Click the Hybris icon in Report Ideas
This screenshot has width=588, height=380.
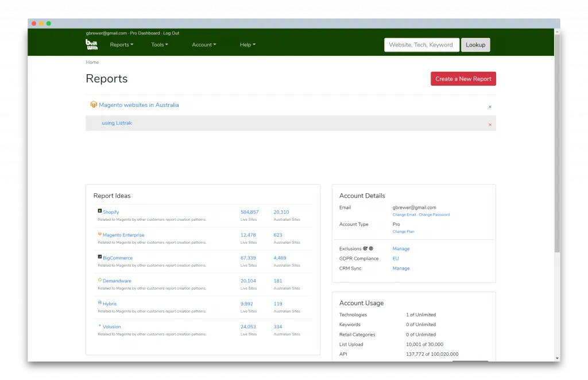pyautogui.click(x=100, y=303)
